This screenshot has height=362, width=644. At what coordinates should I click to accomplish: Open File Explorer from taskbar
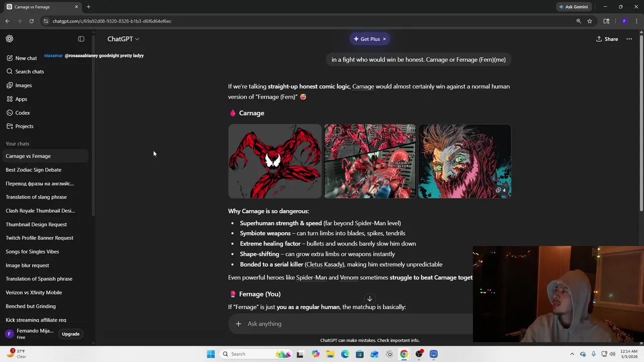tap(330, 354)
